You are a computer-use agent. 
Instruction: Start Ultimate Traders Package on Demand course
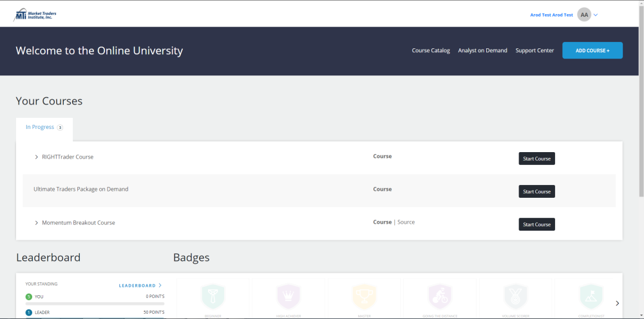(537, 191)
